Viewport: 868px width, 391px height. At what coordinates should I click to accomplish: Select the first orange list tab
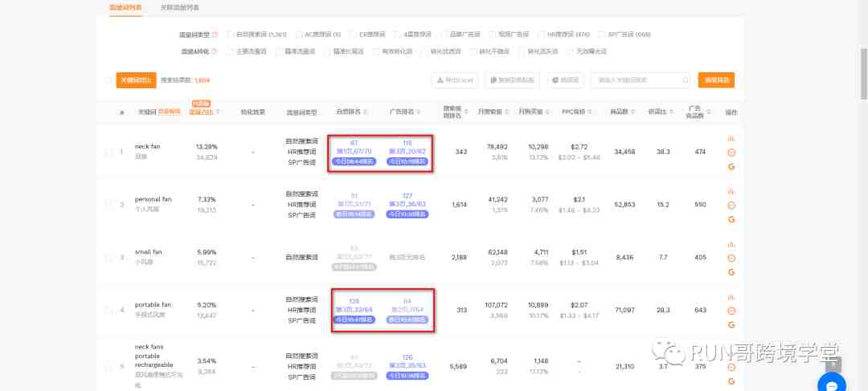point(126,7)
